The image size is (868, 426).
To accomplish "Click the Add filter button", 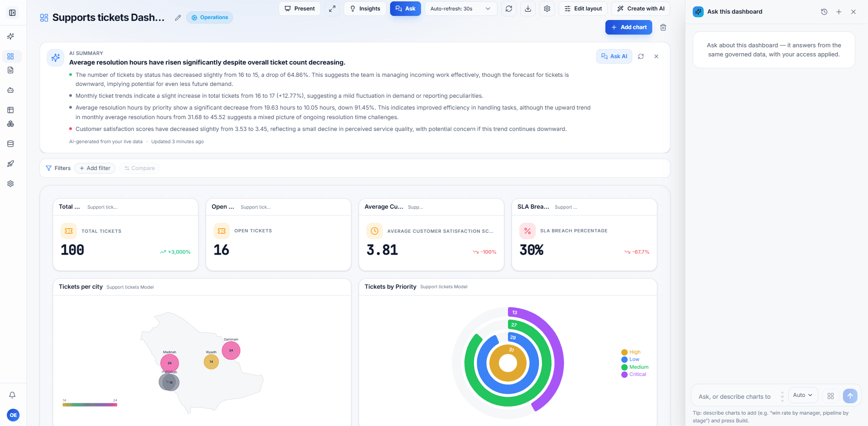I will (95, 168).
